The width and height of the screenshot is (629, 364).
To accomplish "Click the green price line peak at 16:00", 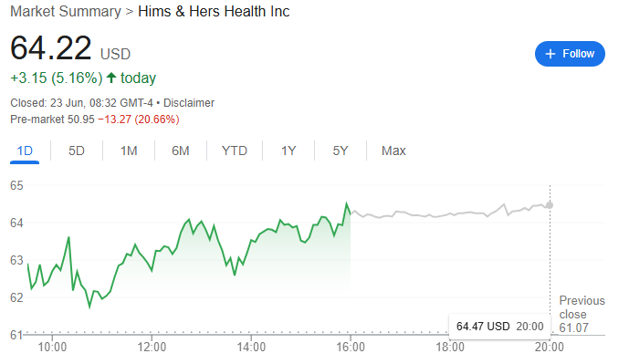I will click(346, 203).
